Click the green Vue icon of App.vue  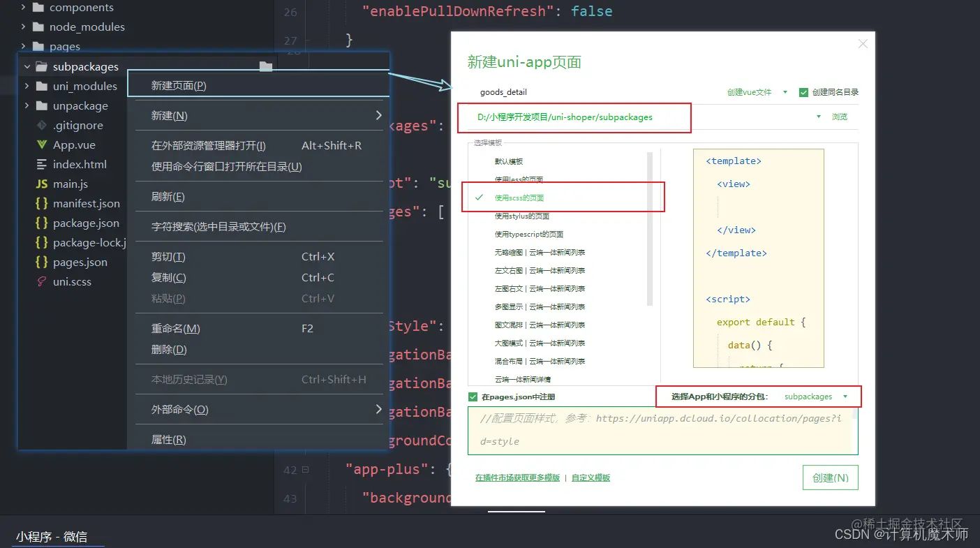click(41, 145)
